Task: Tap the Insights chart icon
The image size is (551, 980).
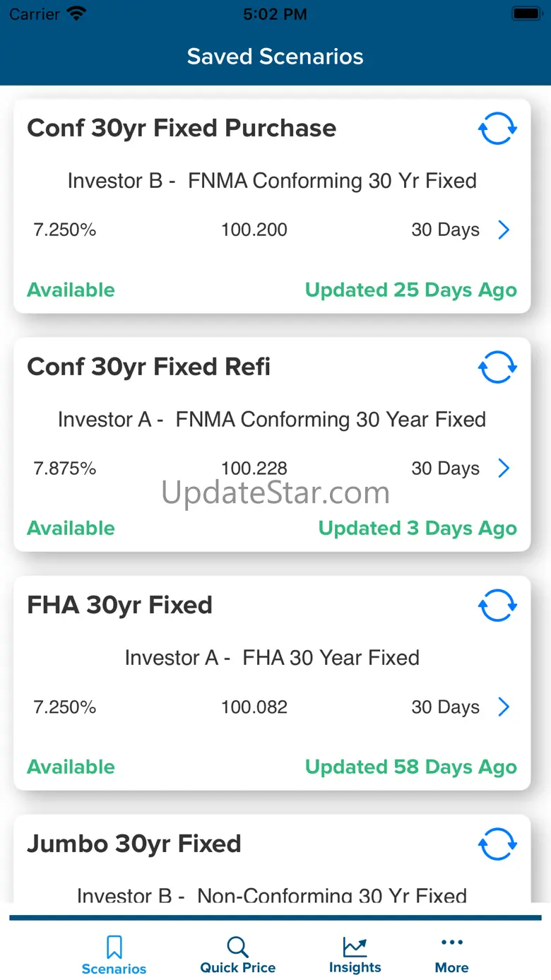Action: tap(355, 947)
